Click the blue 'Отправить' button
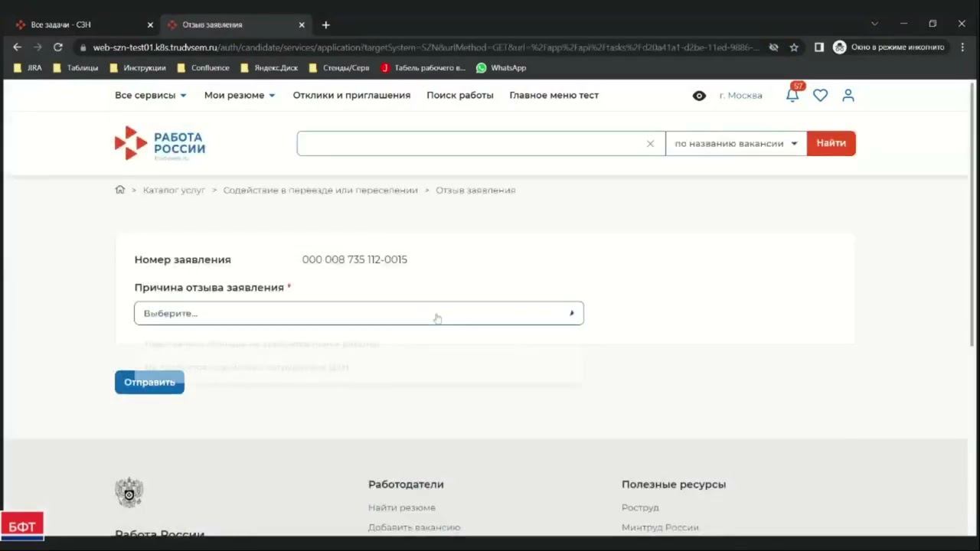The image size is (980, 551). tap(149, 382)
